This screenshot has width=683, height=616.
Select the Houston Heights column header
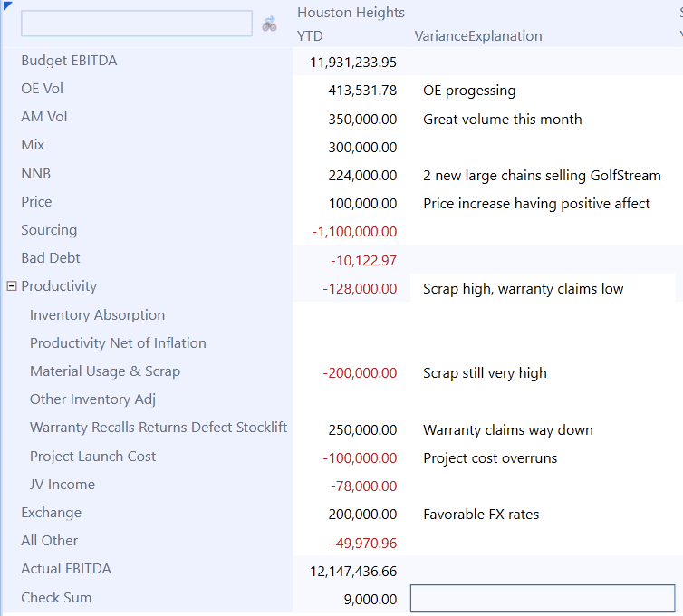click(351, 13)
